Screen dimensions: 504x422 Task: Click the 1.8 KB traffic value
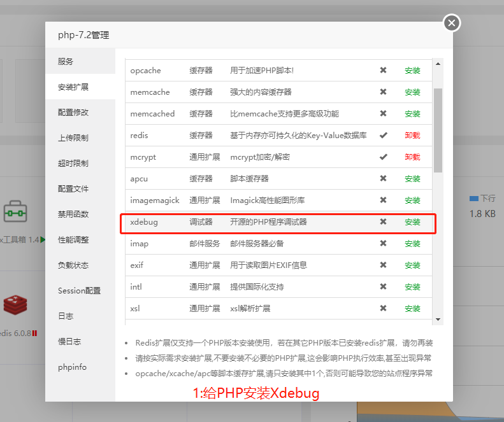[x=482, y=214]
